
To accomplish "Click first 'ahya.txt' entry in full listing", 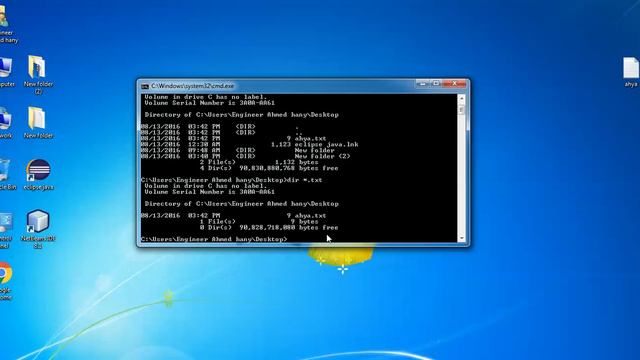I will click(x=310, y=138).
